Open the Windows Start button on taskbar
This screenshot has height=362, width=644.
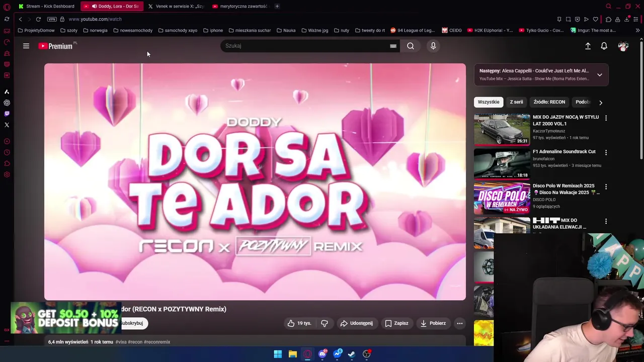(278, 354)
